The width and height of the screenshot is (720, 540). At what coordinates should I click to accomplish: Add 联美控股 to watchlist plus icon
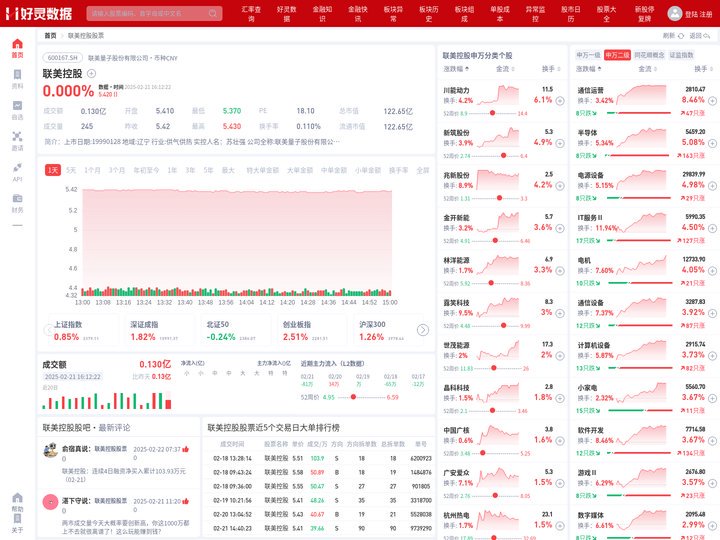(91, 73)
